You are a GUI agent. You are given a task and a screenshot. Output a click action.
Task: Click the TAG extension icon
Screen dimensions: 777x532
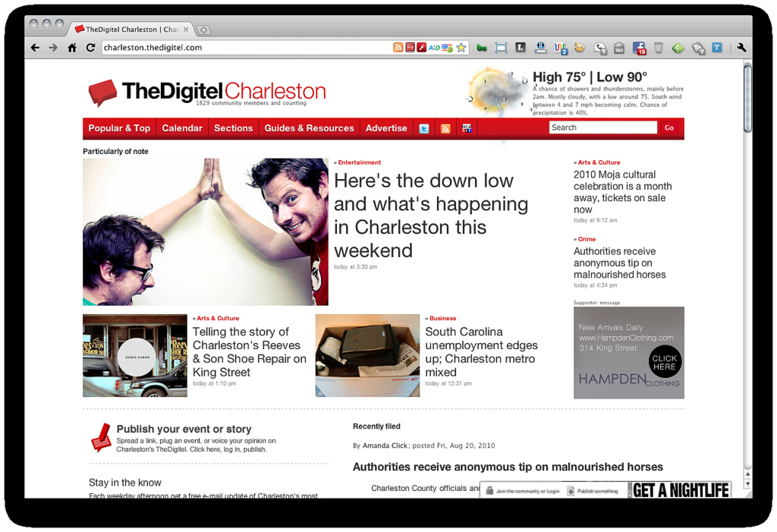click(x=619, y=48)
